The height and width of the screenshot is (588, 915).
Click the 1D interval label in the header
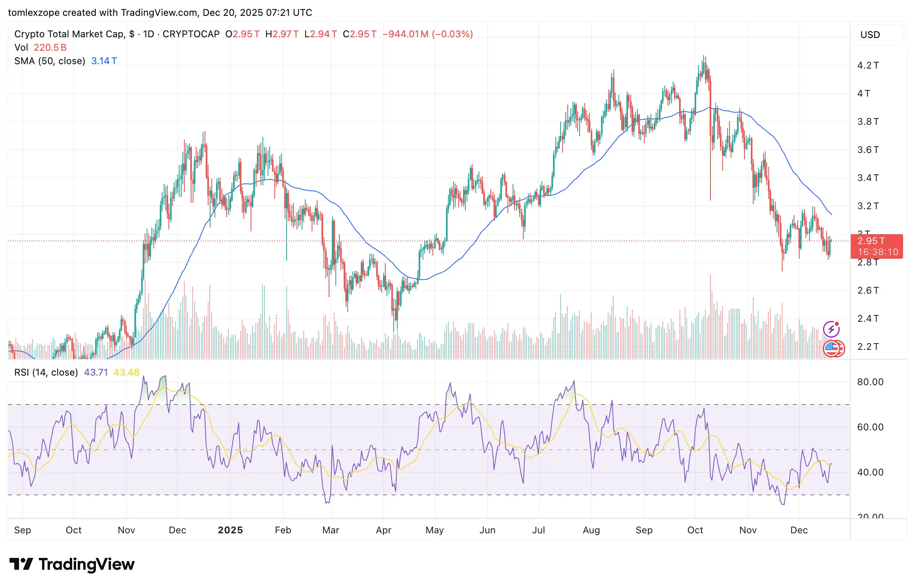(x=148, y=34)
